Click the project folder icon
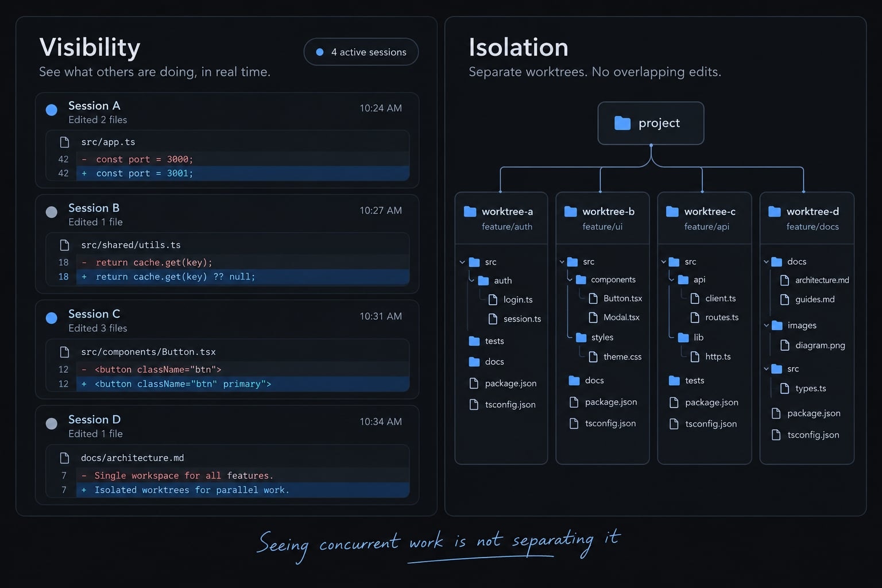Viewport: 882px width, 588px height. 622,123
